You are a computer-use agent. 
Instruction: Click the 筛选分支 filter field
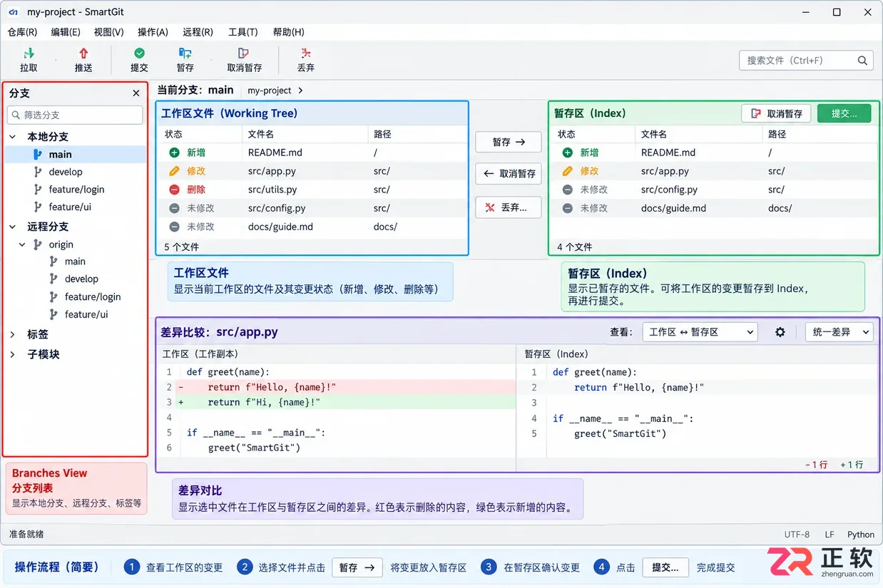click(x=75, y=115)
